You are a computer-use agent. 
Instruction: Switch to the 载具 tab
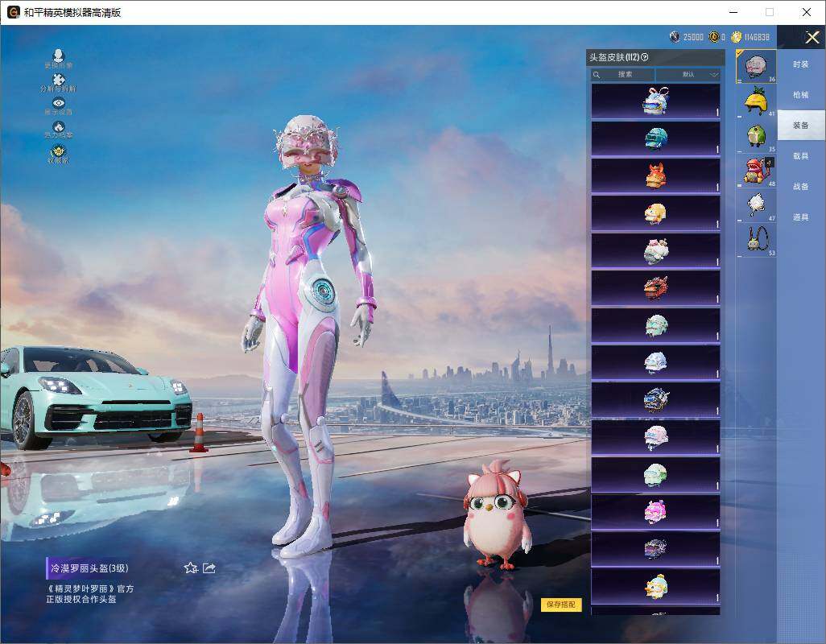coord(801,156)
